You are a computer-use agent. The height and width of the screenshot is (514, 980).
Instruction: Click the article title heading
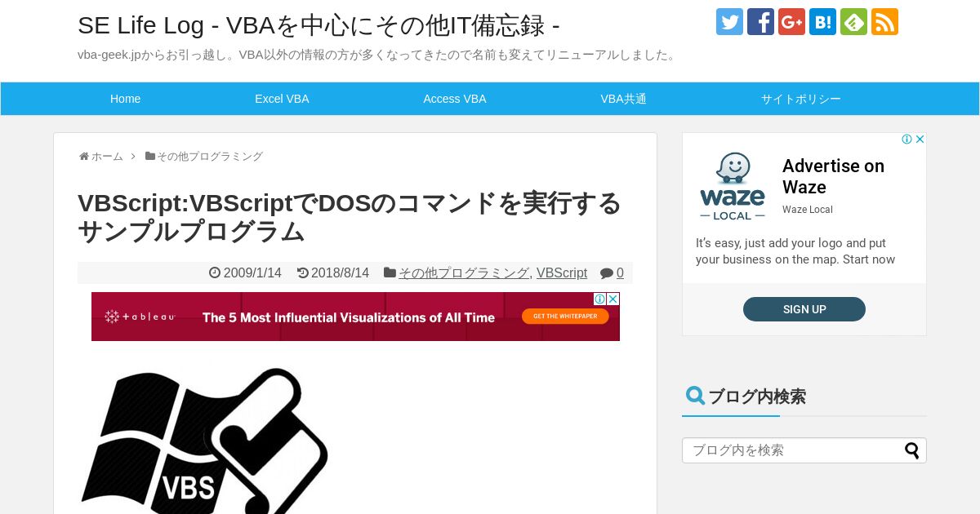point(350,217)
